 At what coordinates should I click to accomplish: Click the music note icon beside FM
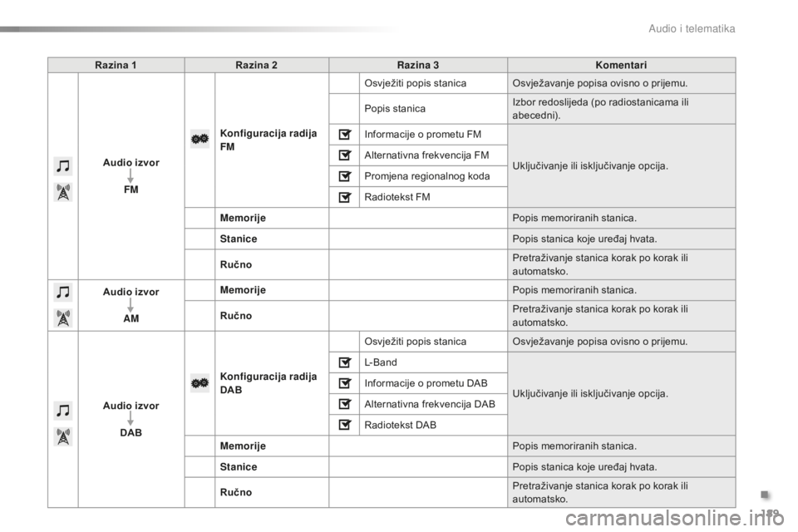pyautogui.click(x=63, y=166)
